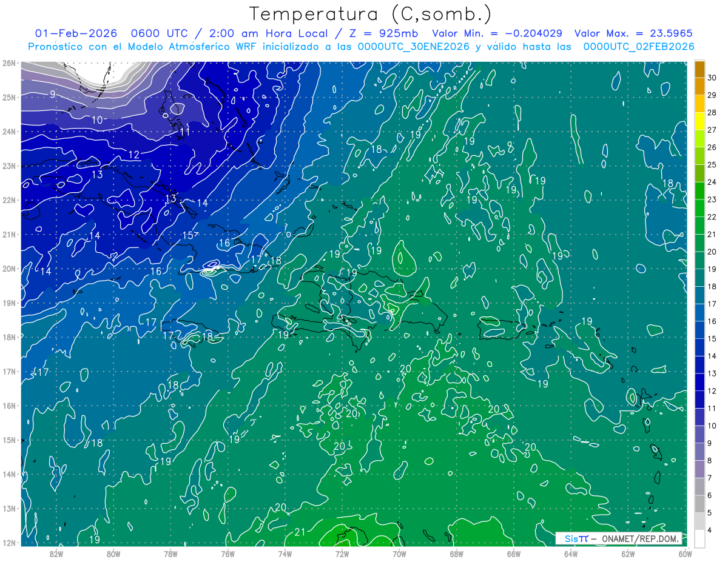Click the orange swatch between 29 and 30
Viewport: 728px width, 562px height.
[699, 86]
